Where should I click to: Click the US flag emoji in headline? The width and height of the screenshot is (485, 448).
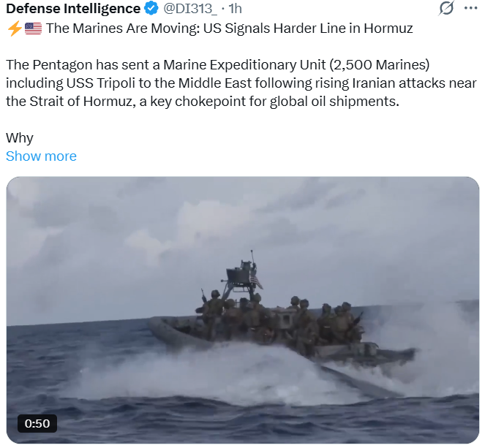click(x=33, y=29)
